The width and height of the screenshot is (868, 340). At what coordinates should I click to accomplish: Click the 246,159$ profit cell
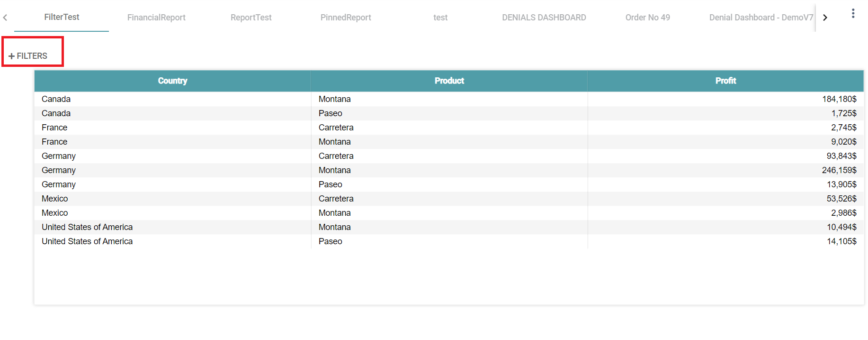pyautogui.click(x=839, y=170)
